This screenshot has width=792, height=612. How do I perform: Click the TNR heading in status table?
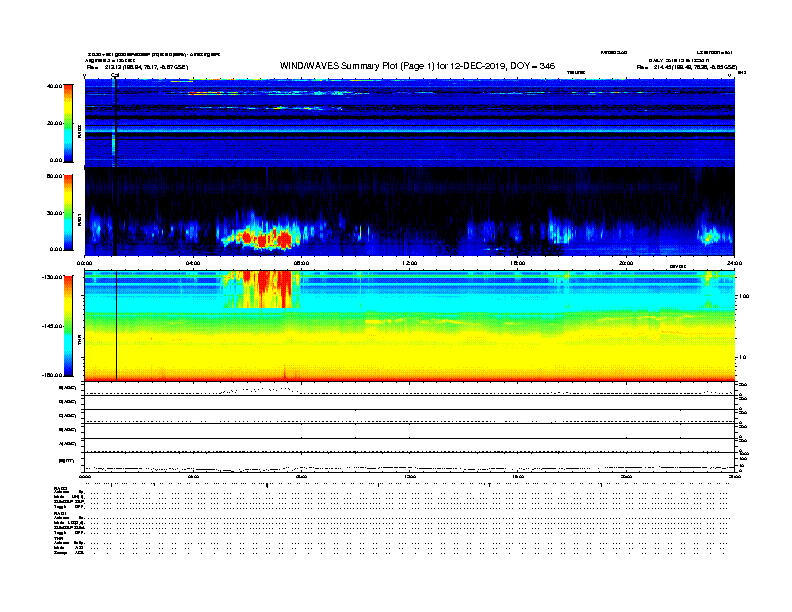point(58,538)
